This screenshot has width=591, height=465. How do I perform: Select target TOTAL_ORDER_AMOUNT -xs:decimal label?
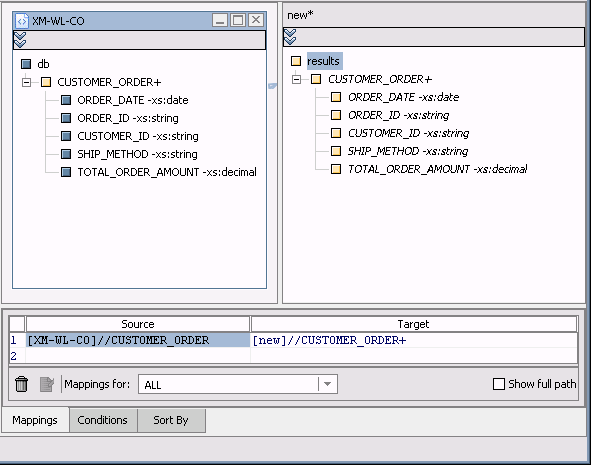[x=437, y=169]
